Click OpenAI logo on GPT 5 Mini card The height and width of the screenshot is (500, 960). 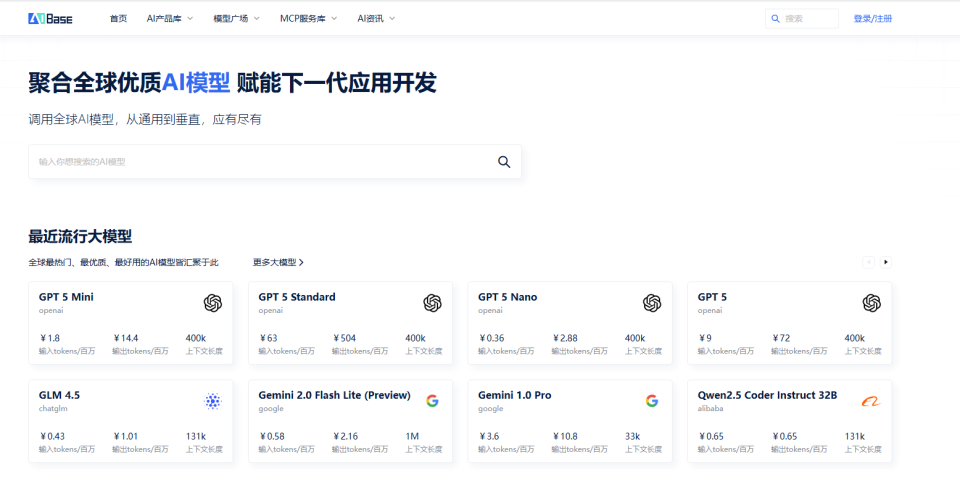click(x=212, y=303)
